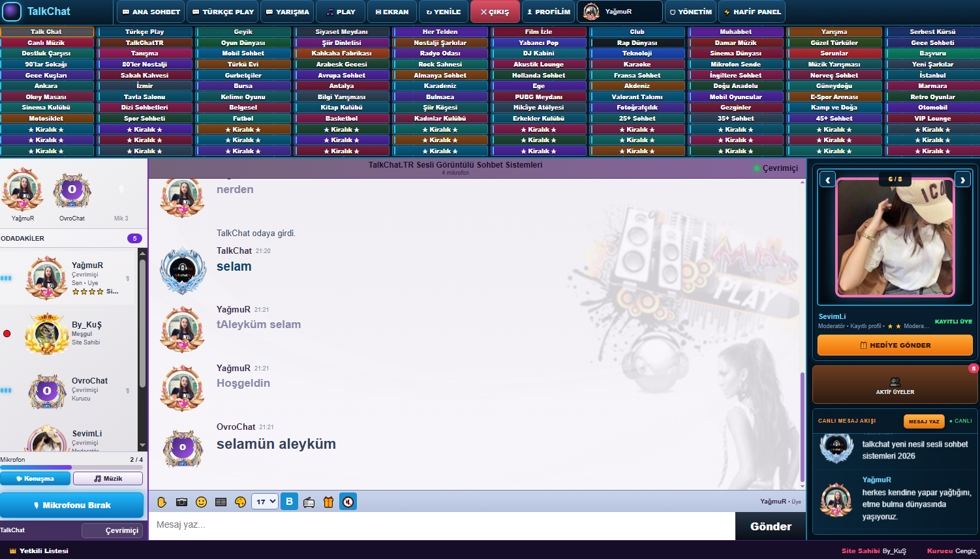Open SevimLi's profile photo
Viewport: 980px width, 559px height.
895,237
